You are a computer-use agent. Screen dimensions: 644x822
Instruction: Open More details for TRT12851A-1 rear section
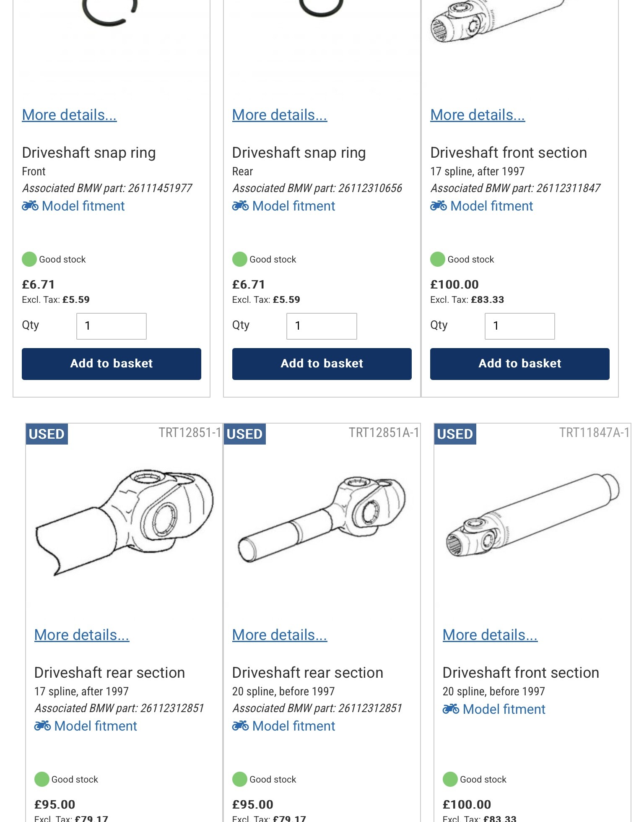click(x=280, y=635)
